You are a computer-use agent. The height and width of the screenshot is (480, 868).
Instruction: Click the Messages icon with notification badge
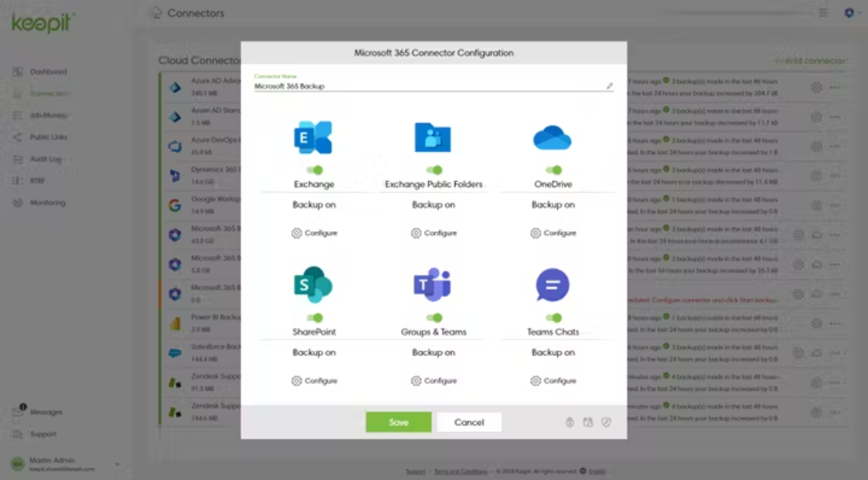click(x=18, y=411)
